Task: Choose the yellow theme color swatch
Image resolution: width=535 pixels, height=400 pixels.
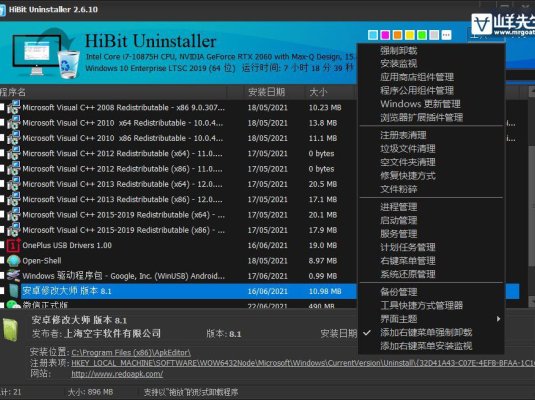Action: click(x=409, y=35)
